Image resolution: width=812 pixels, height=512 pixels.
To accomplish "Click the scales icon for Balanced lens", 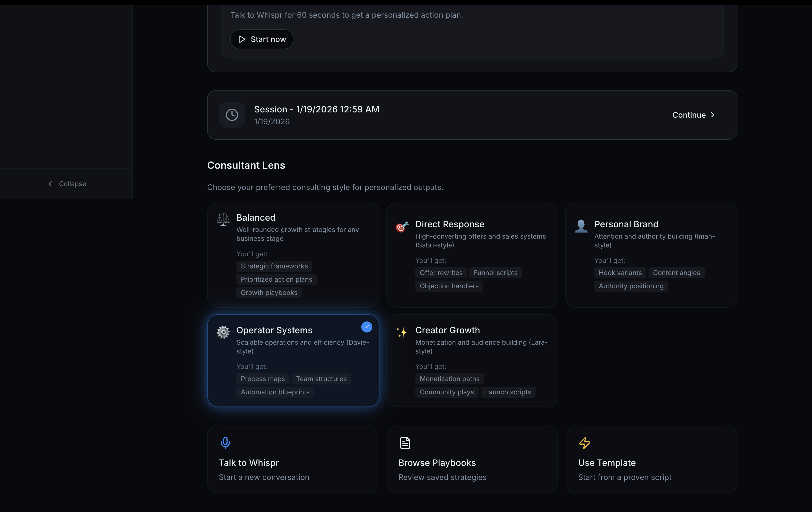I will (223, 220).
